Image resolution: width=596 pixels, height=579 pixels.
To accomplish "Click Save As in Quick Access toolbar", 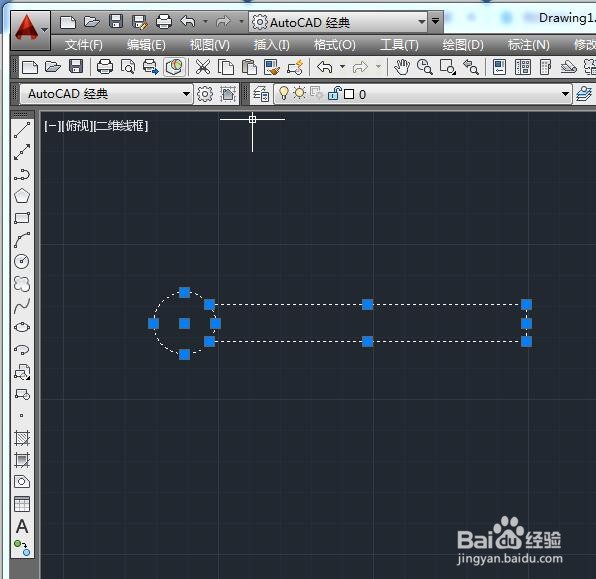I will (139, 22).
